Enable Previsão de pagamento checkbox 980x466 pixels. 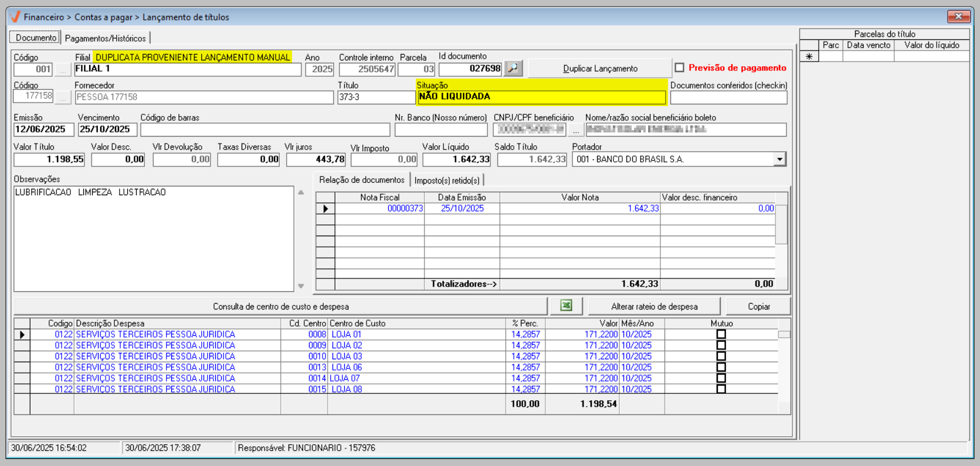click(x=680, y=68)
